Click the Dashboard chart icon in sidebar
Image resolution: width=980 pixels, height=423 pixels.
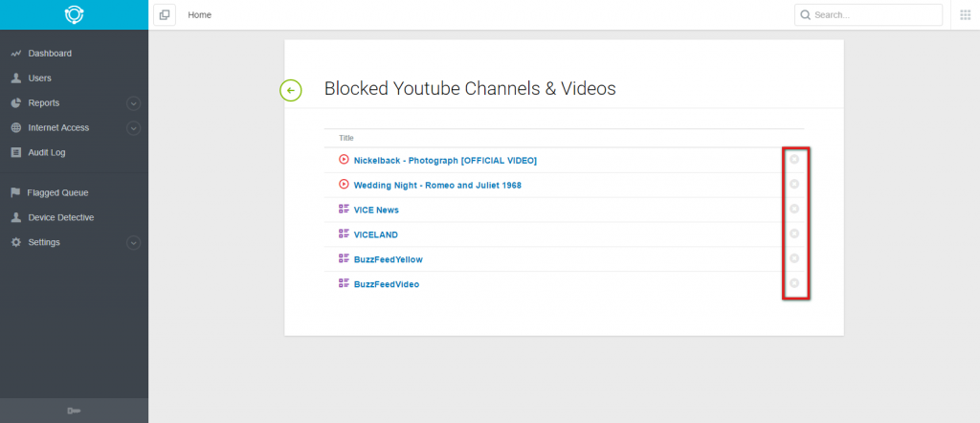[16, 54]
